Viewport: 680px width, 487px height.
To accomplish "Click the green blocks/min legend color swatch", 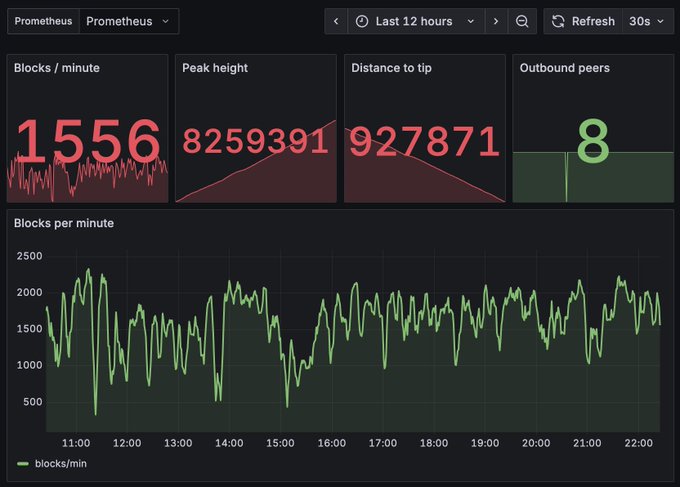I will [23, 464].
